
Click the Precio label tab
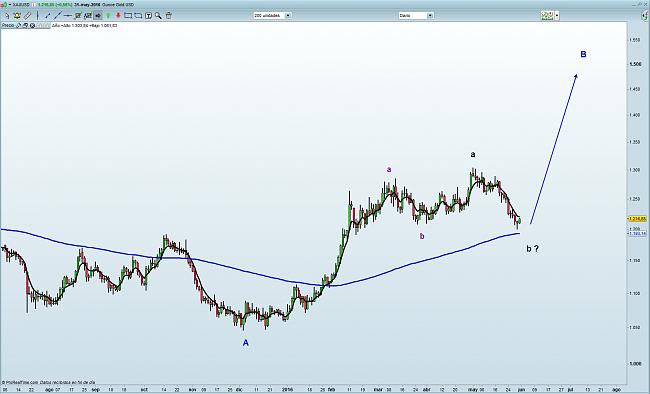(8, 25)
